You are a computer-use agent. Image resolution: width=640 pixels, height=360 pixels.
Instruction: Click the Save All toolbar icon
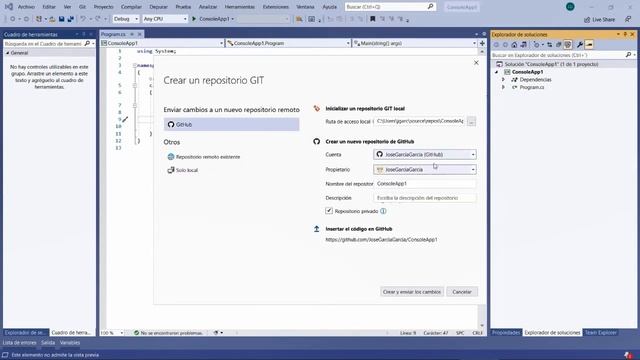[71, 19]
